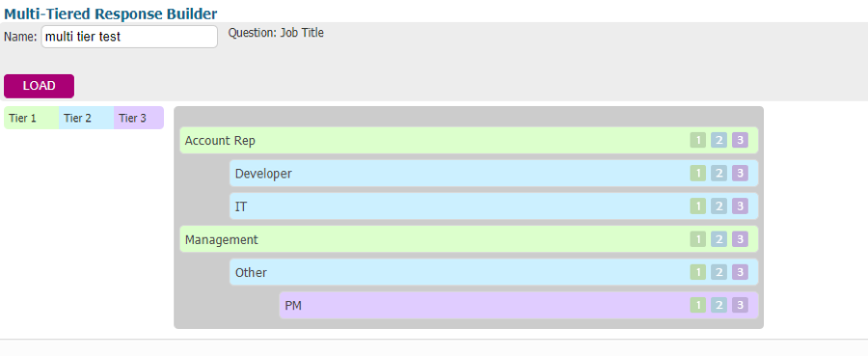The width and height of the screenshot is (868, 356).
Task: Select the Account Rep tier item
Action: [x=469, y=141]
